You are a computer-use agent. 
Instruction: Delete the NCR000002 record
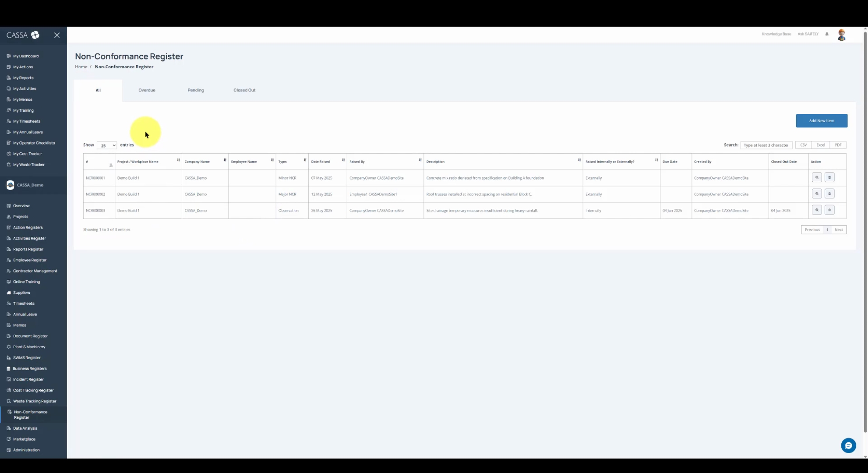click(x=829, y=194)
